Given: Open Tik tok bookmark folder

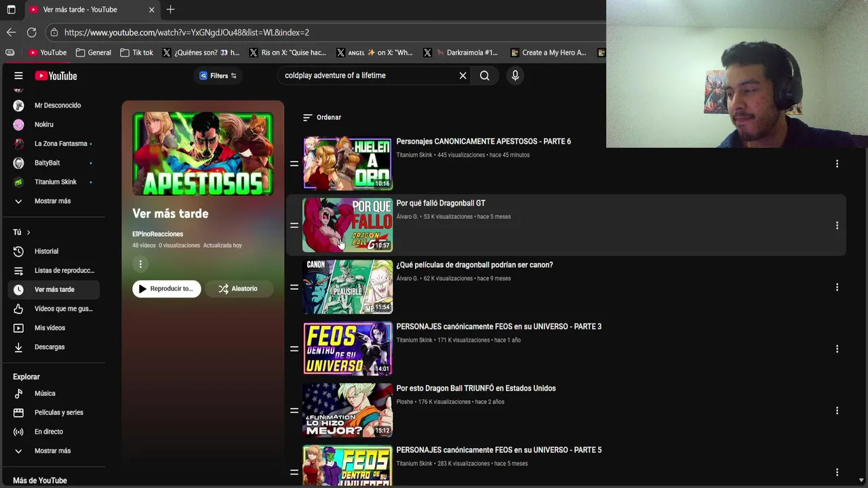Looking at the screenshot, I should pos(136,52).
